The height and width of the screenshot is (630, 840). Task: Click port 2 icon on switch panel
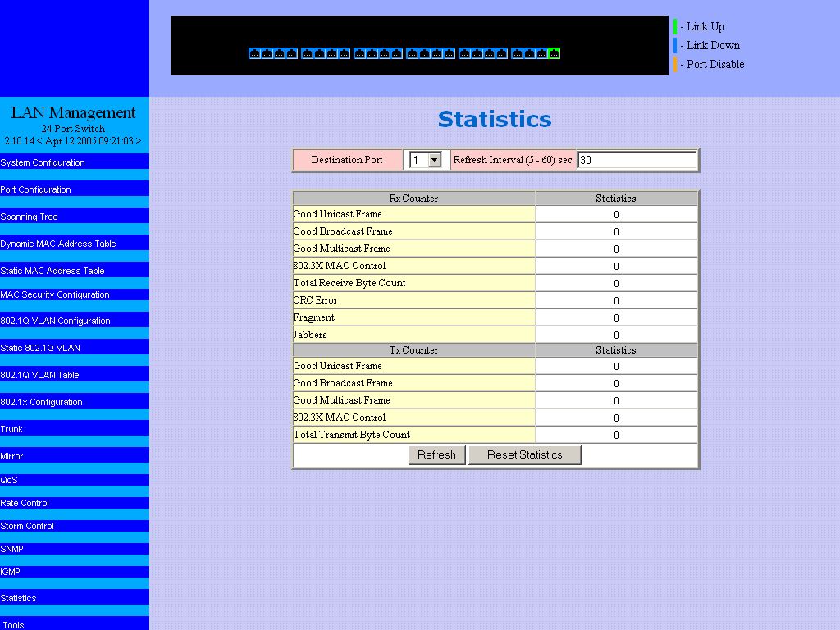click(x=267, y=53)
